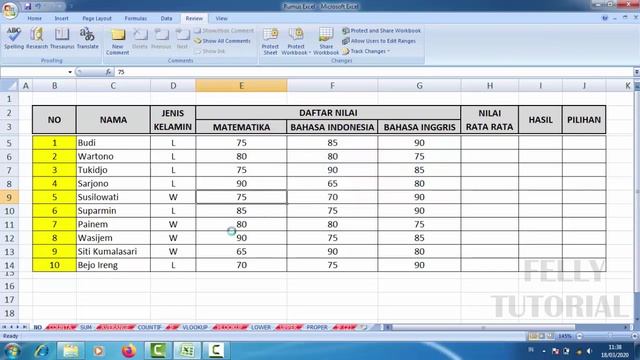Viewport: 640px width, 360px height.
Task: Select the cell containing Siti Kumalasari
Action: [113, 251]
